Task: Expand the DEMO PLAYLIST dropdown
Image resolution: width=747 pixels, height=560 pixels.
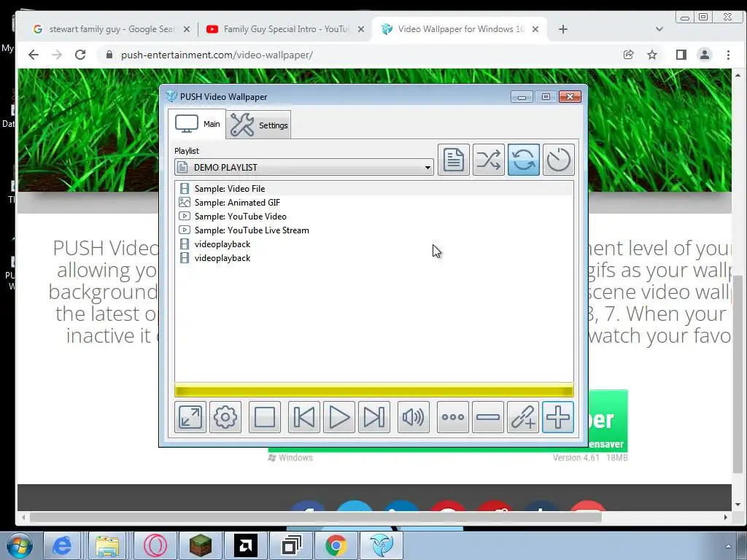Action: (304, 167)
